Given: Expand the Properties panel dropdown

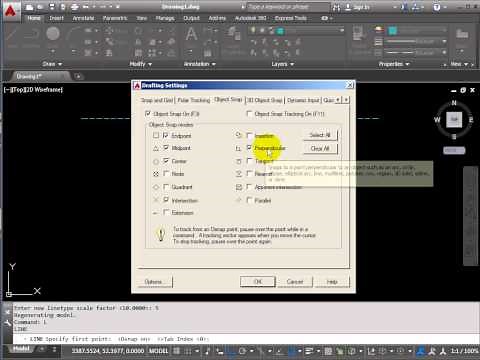Looking at the screenshot, I should click(394, 64).
